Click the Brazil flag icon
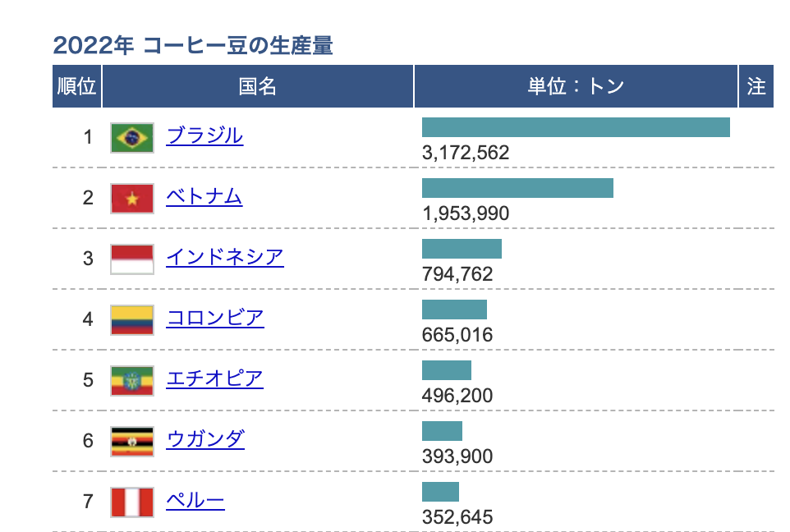Image resolution: width=790 pixels, height=532 pixels. [x=132, y=137]
